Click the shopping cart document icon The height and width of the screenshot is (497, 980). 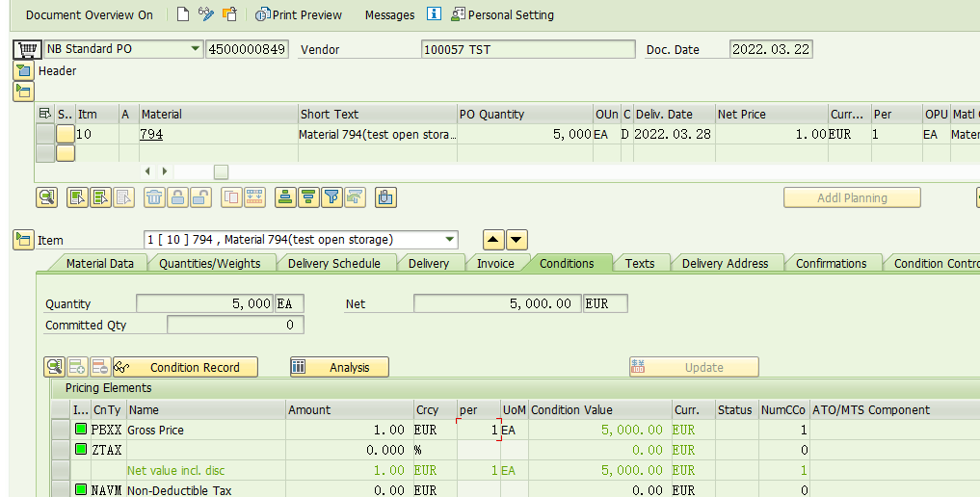(x=27, y=49)
